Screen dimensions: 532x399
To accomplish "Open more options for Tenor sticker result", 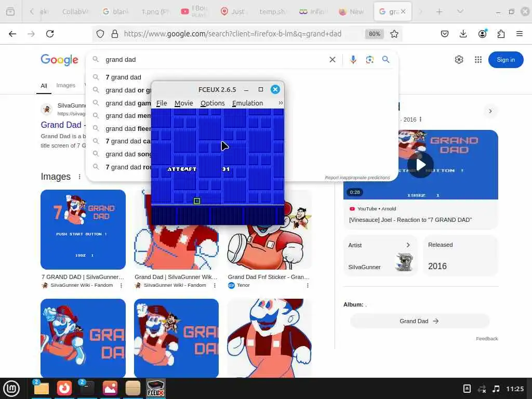I will coord(308,285).
